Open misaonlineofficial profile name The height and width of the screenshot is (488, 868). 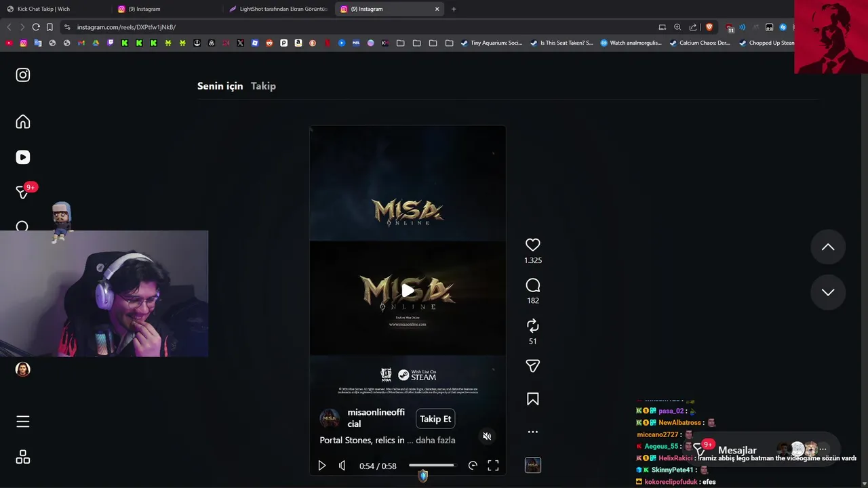pos(376,418)
